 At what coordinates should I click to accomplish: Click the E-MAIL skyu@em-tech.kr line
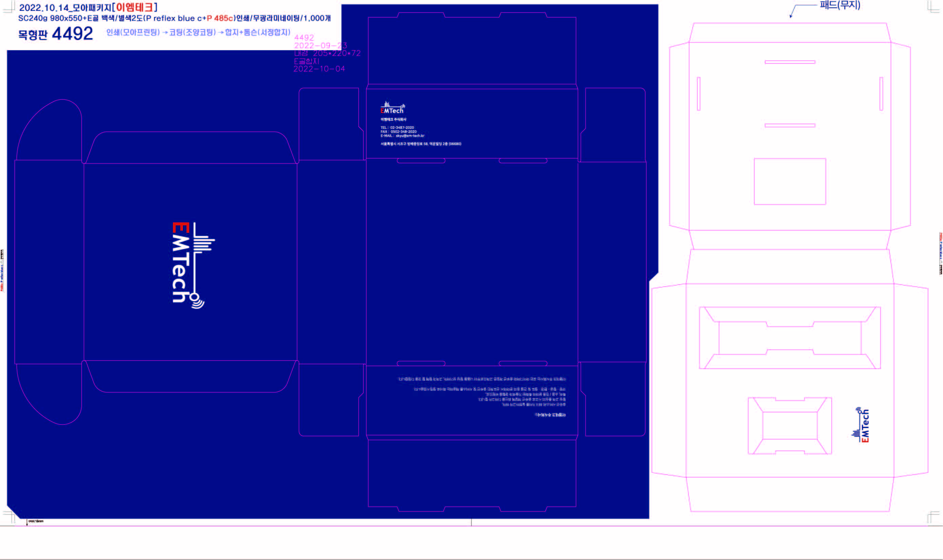402,136
